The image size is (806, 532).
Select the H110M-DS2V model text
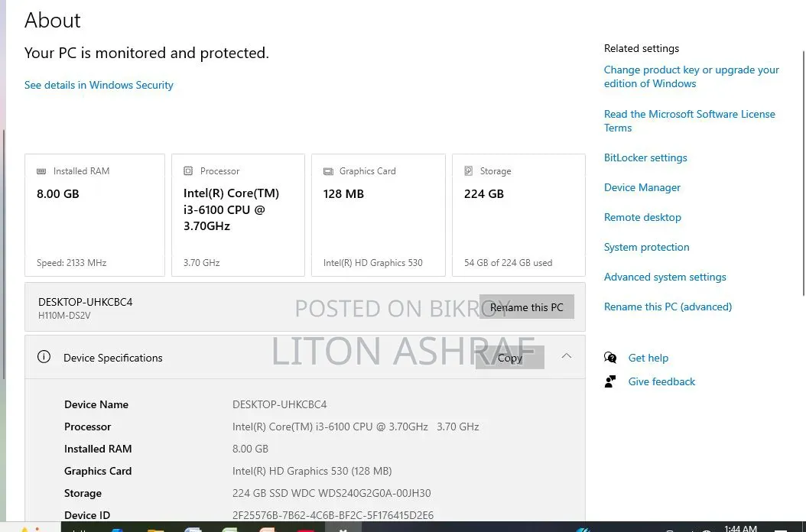[64, 315]
